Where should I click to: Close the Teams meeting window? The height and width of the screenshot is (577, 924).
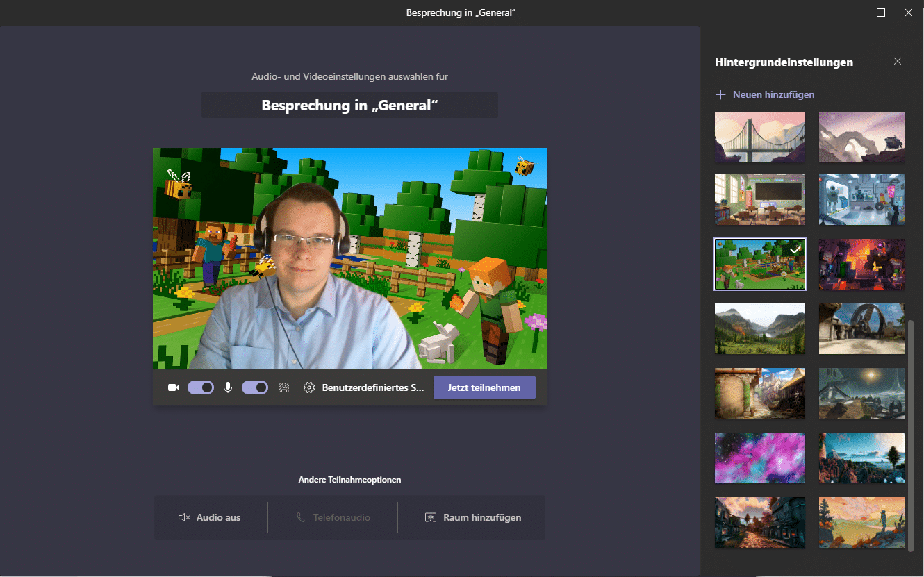909,12
